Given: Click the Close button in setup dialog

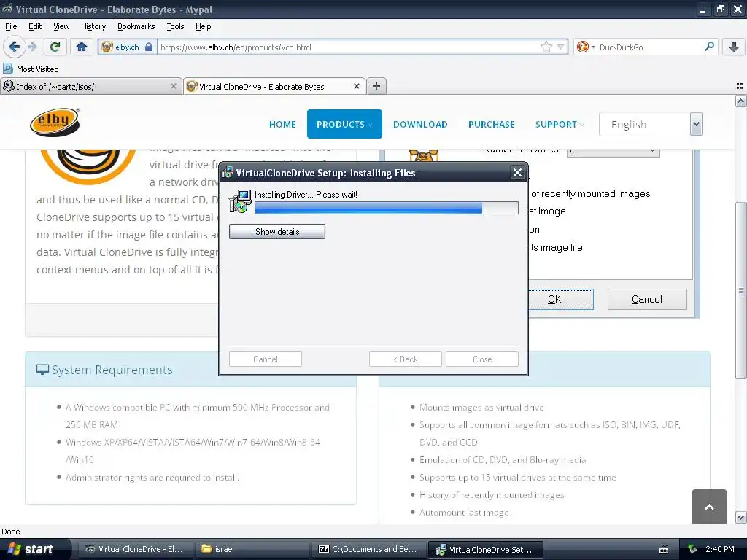Looking at the screenshot, I should pyautogui.click(x=482, y=359).
